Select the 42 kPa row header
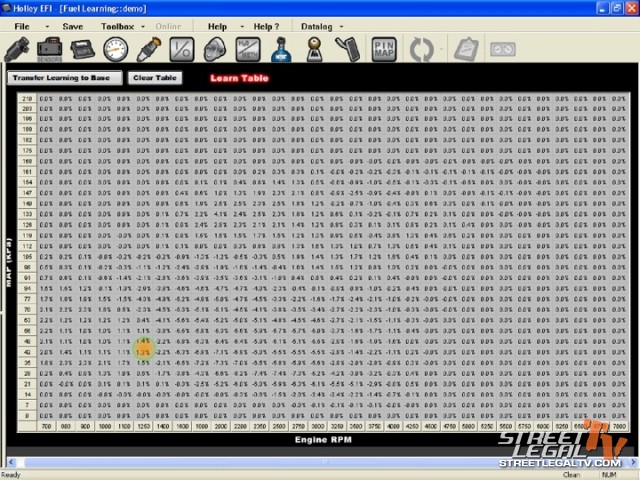 pos(27,352)
